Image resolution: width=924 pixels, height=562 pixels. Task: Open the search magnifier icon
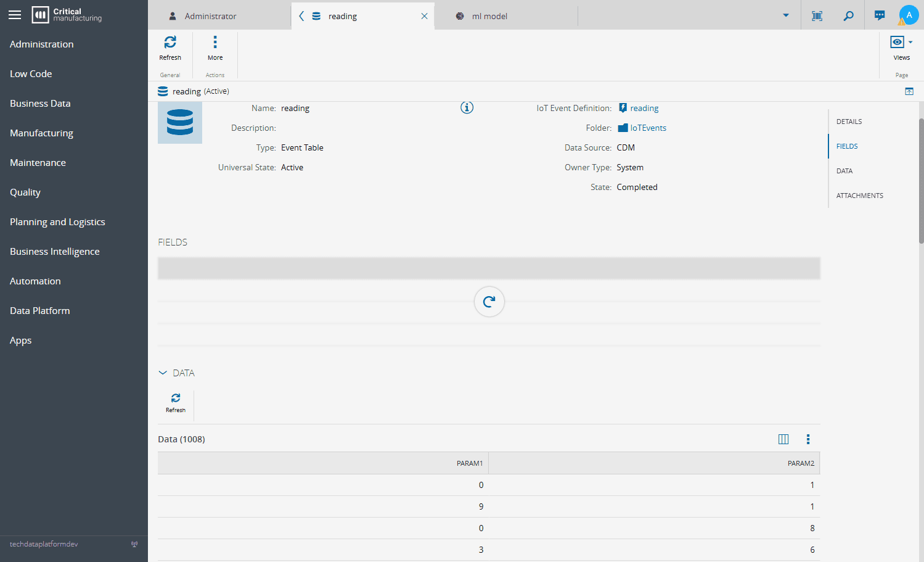[849, 16]
